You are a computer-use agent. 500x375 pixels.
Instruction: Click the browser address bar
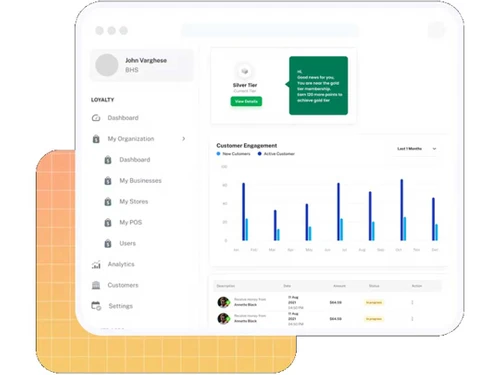pos(270,30)
